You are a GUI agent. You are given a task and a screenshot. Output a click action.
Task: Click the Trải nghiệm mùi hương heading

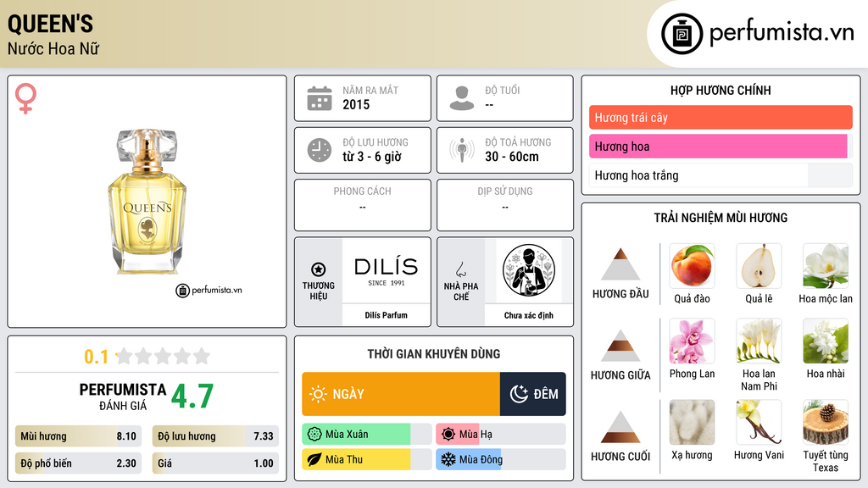pos(721,218)
